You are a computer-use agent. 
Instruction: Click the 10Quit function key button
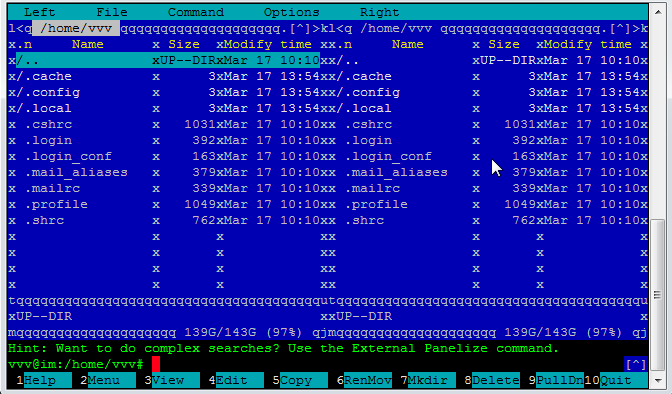click(616, 380)
